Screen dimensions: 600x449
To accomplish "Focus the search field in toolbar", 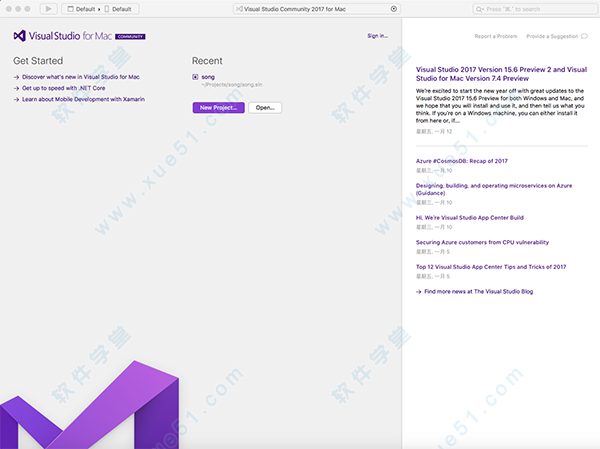I will pos(535,9).
